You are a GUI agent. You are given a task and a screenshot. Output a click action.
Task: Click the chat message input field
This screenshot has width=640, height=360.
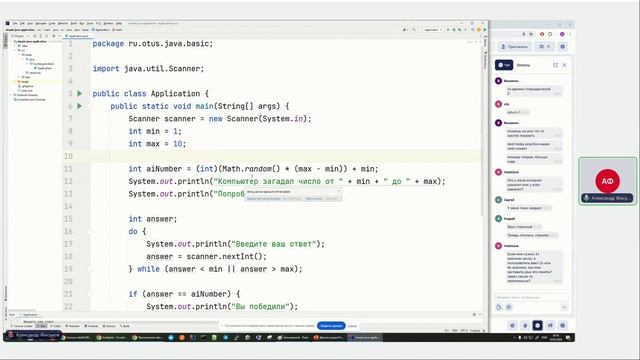click(531, 297)
